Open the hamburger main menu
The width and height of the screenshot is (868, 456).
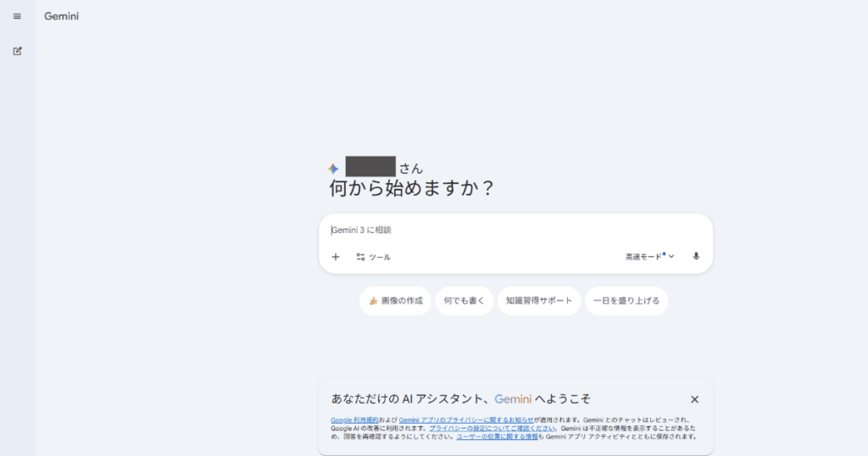pos(17,17)
